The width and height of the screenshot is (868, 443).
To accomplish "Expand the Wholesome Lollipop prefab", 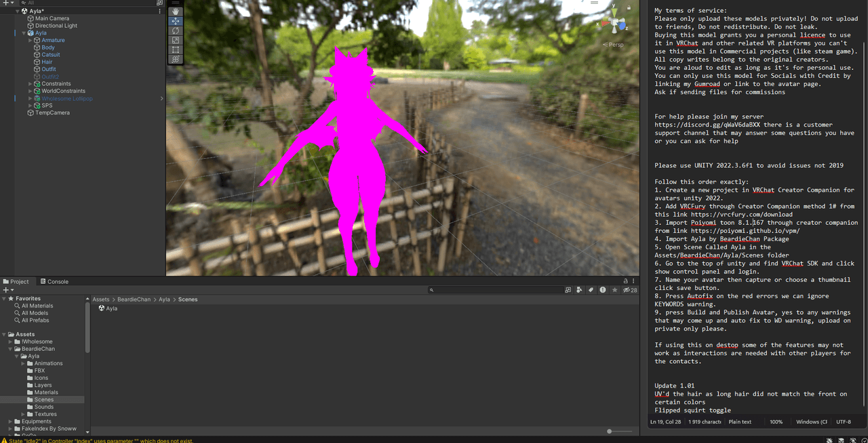I will [31, 98].
